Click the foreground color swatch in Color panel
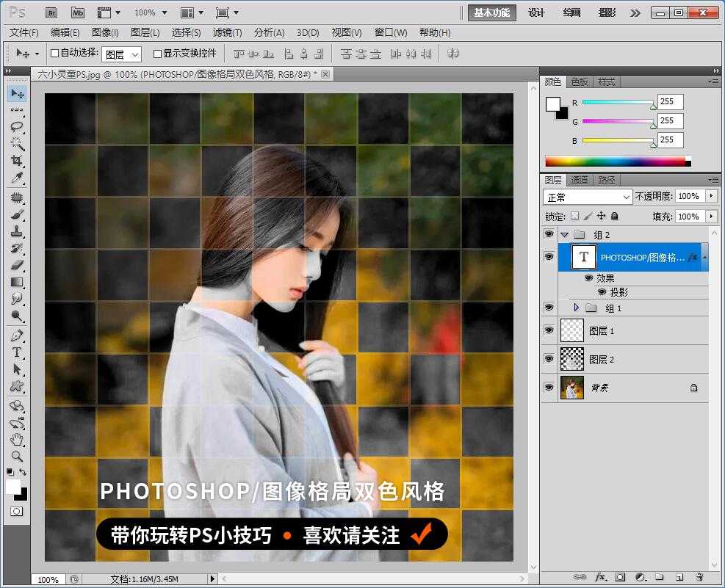Viewport: 725px width, 588px height. pos(553,104)
